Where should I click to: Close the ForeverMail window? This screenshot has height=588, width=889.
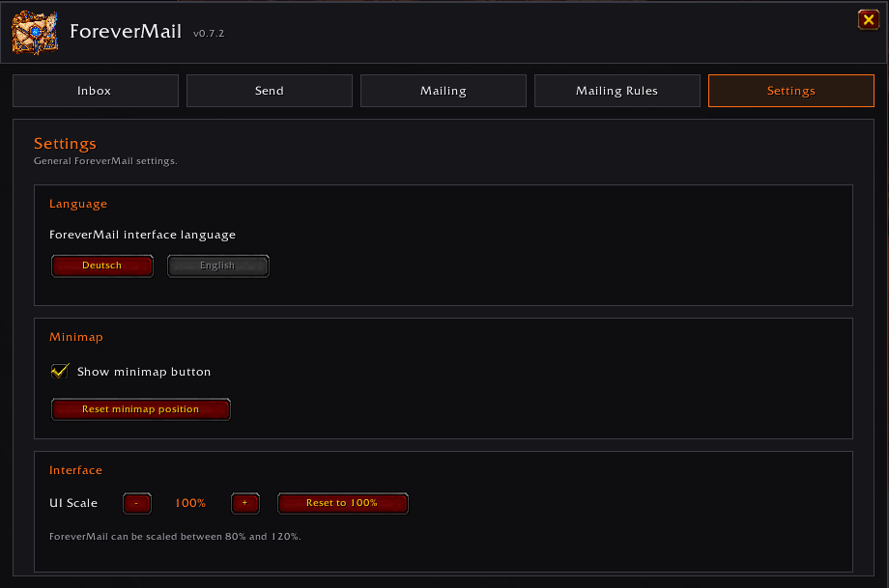pyautogui.click(x=868, y=20)
